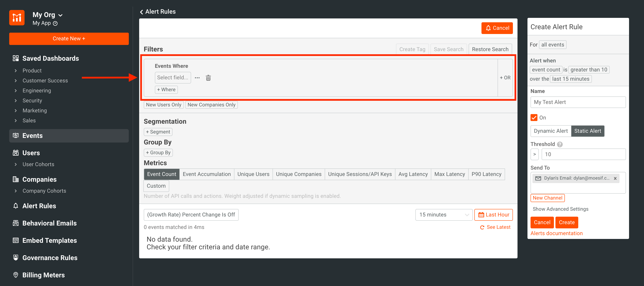Screen dimensions: 644x286
Task: Filter with the New Users Only chip
Action: pos(163,104)
